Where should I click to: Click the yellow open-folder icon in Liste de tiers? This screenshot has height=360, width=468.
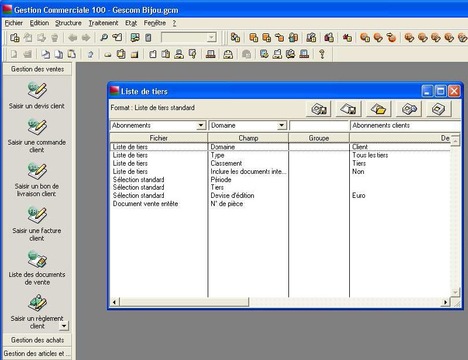point(378,109)
